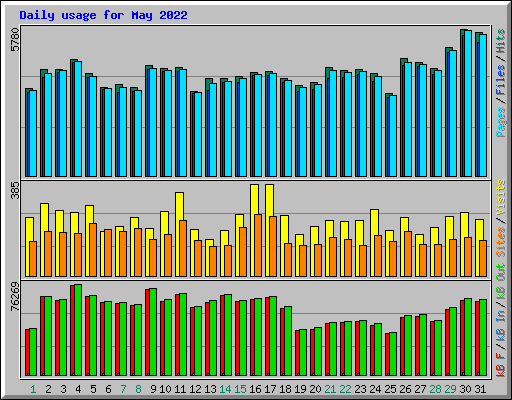512x400 pixels.
Task: Click day 28 on the x-axis
Action: point(435,389)
